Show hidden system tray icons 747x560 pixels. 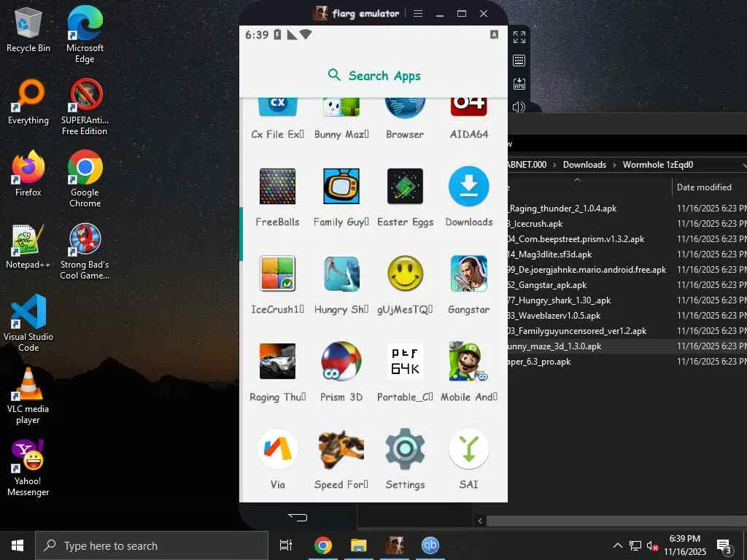617,545
